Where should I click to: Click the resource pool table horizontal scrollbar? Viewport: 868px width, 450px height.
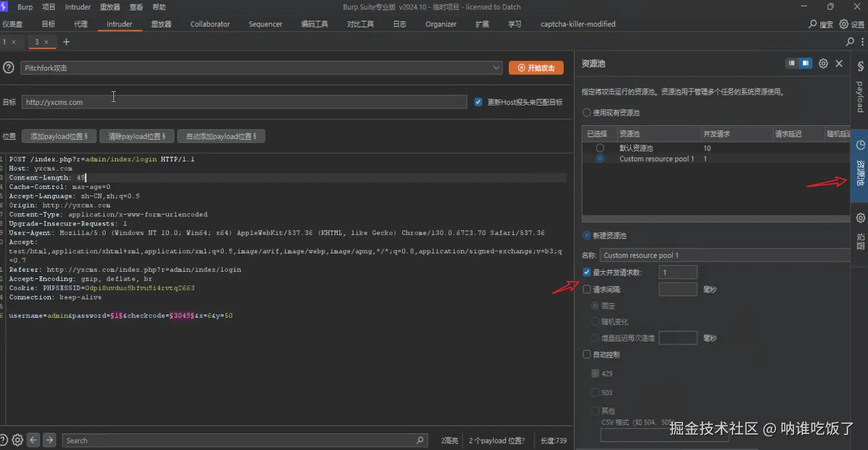pos(716,219)
